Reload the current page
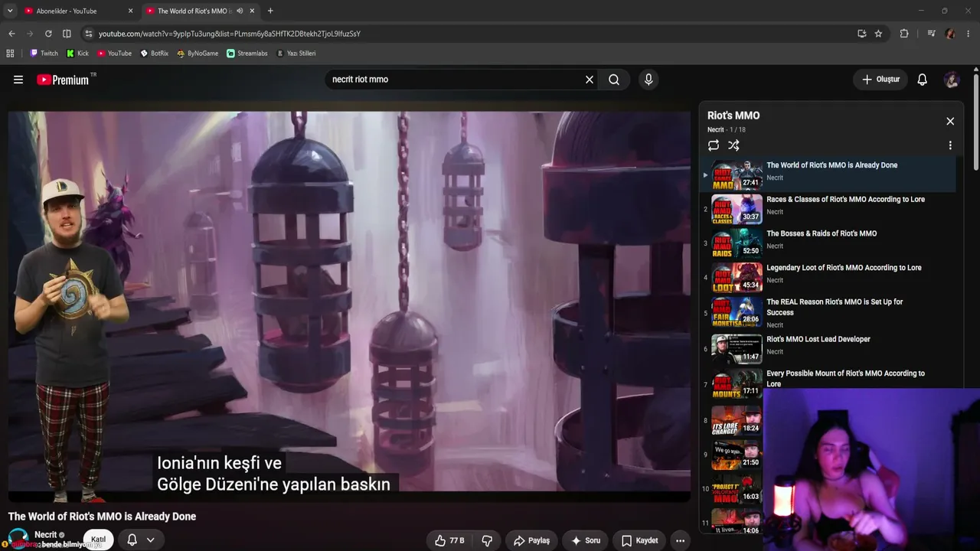The image size is (980, 551). (48, 34)
